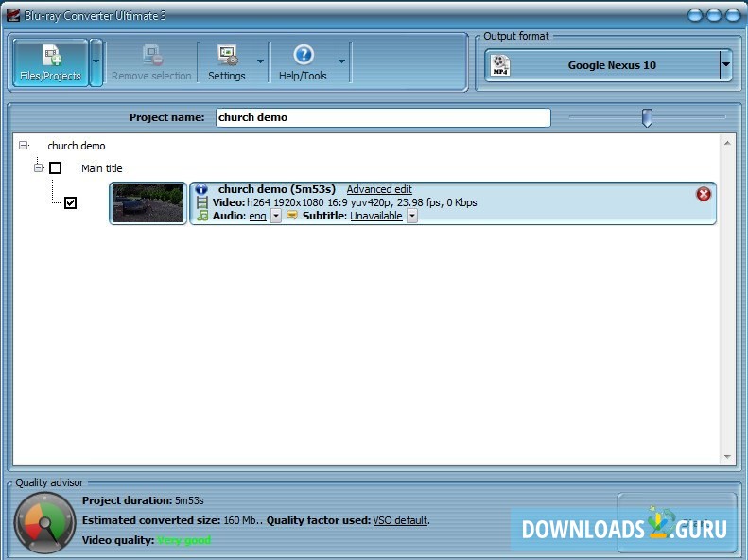Click the Help/Tools question mark icon
This screenshot has height=560, width=748.
point(303,55)
